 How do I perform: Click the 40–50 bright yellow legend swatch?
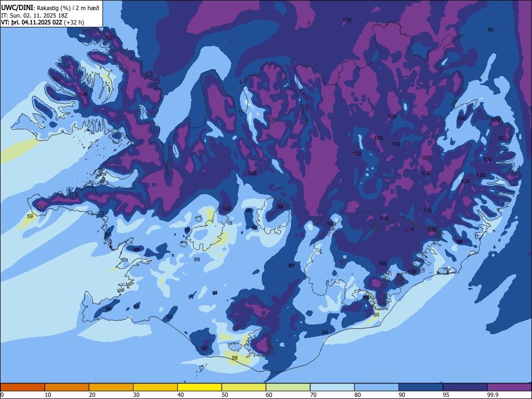(199, 387)
